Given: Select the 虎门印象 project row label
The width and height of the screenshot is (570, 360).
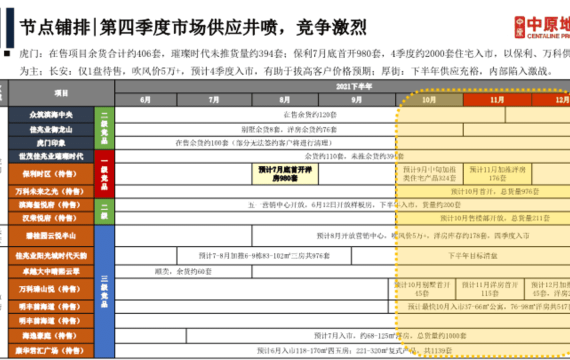Looking at the screenshot, I should [x=51, y=143].
